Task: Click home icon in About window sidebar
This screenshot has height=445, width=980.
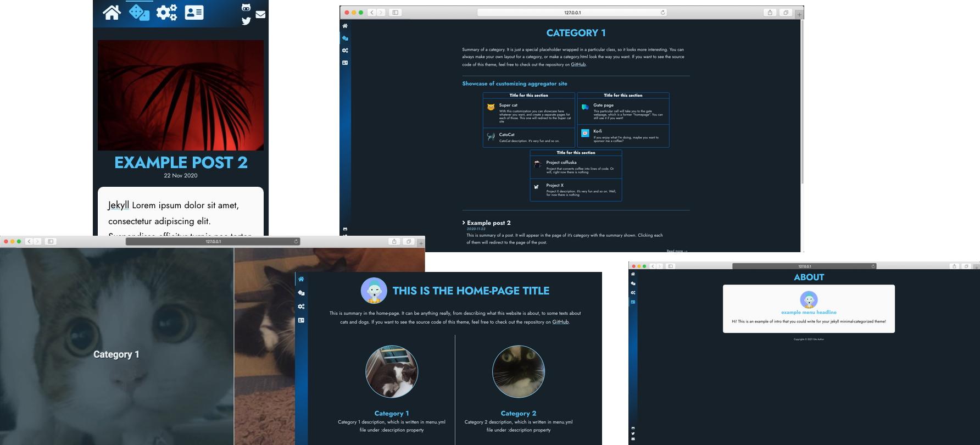Action: click(633, 274)
